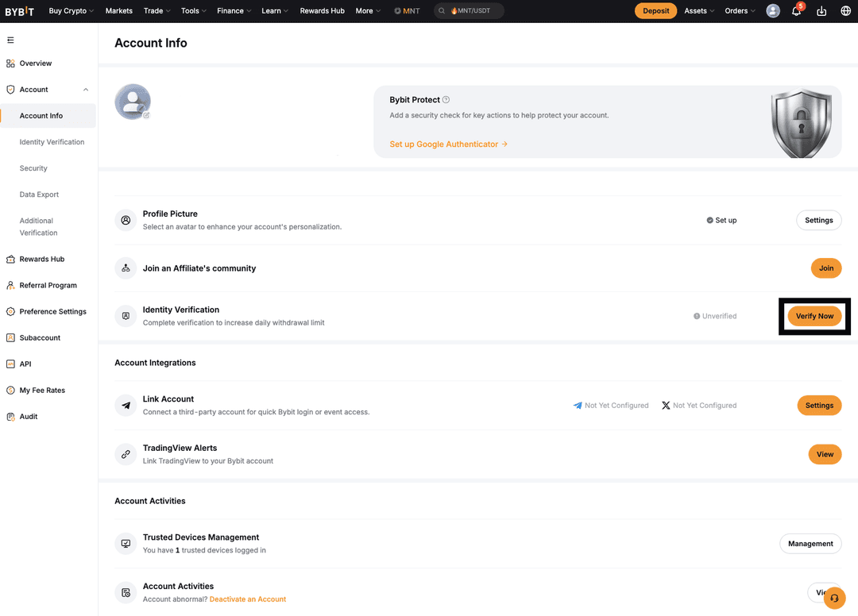The height and width of the screenshot is (616, 858).
Task: Open Markets in the top navigation
Action: tap(118, 11)
